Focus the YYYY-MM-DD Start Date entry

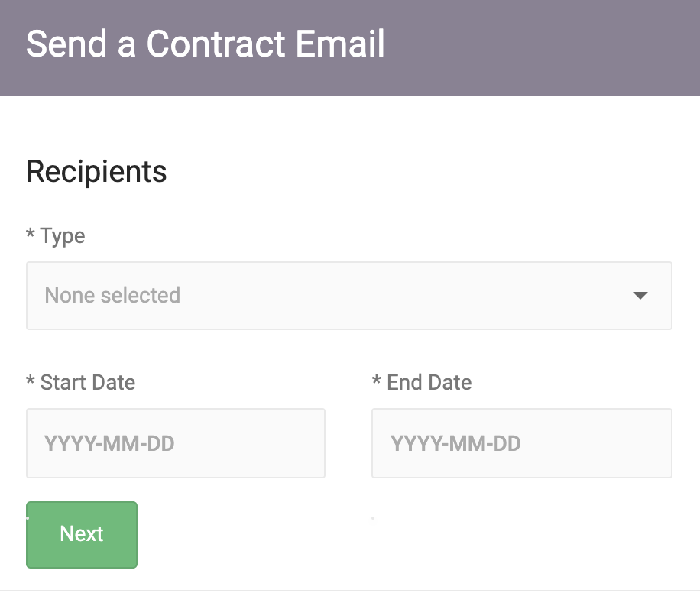tap(176, 443)
